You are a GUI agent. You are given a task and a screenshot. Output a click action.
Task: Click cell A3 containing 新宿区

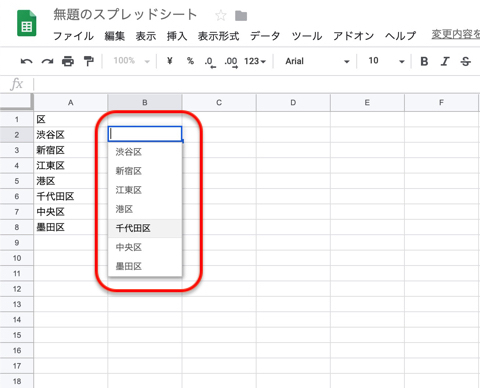click(71, 150)
